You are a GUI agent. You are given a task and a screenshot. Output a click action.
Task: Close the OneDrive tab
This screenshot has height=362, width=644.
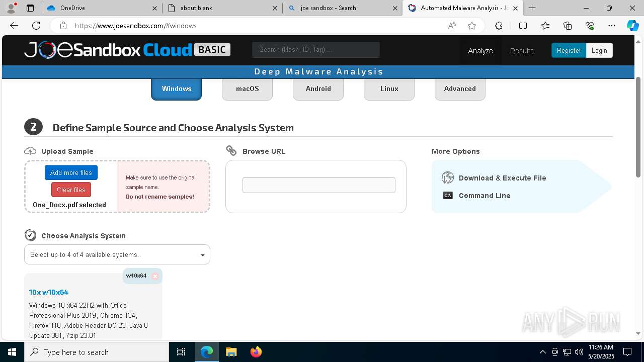pyautogui.click(x=154, y=8)
